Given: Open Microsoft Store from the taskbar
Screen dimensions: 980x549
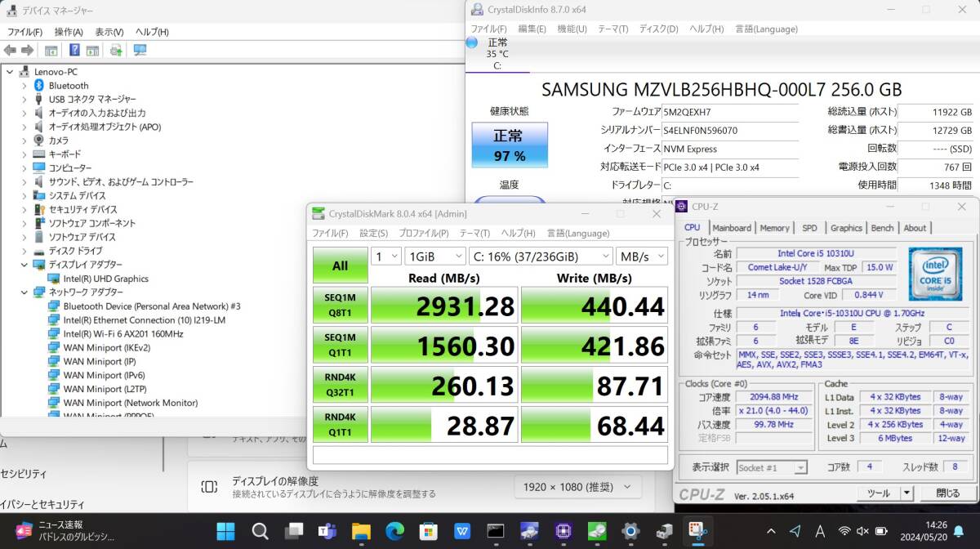Looking at the screenshot, I should (x=428, y=531).
